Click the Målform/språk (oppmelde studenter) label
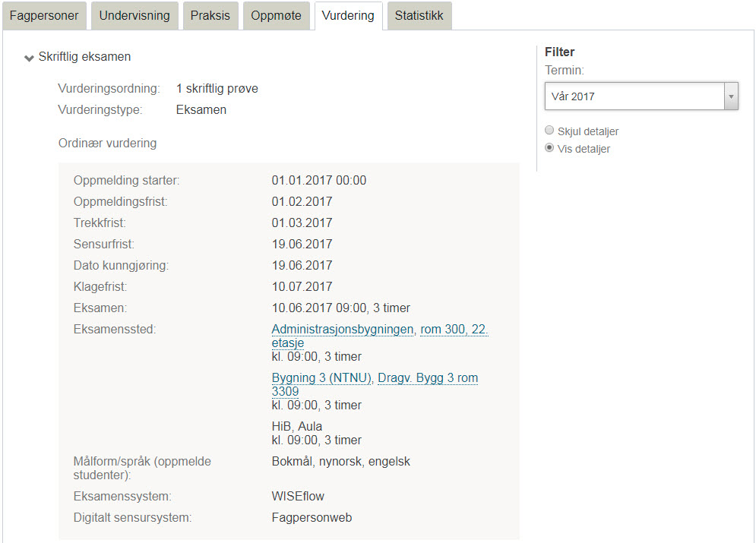 click(142, 468)
